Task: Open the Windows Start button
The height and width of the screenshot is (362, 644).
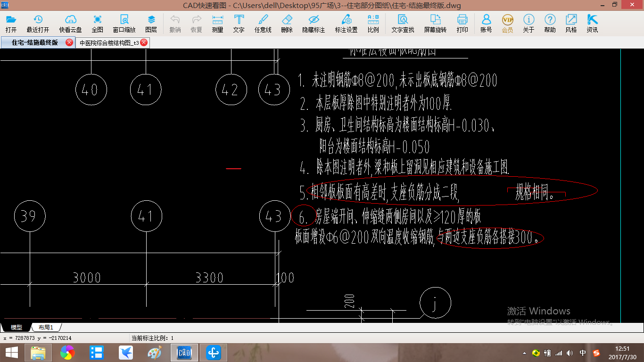Action: coord(11,352)
